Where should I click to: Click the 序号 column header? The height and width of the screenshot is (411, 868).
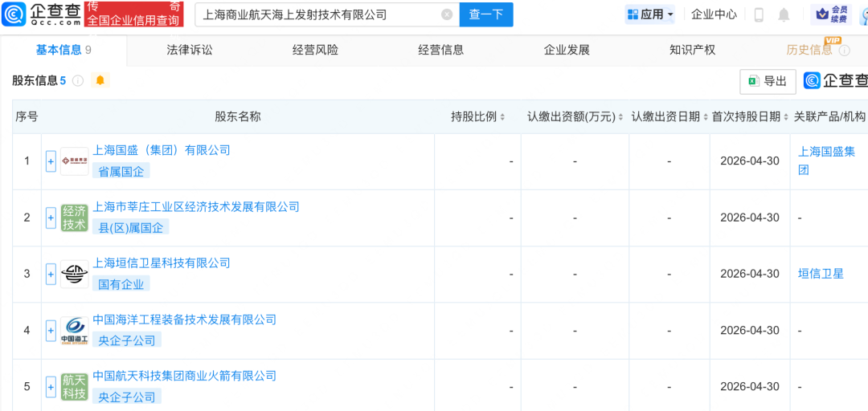[27, 116]
